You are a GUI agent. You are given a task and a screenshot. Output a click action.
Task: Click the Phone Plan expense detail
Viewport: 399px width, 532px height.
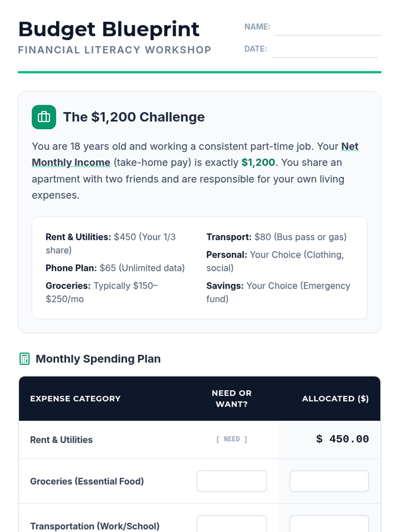click(x=115, y=268)
